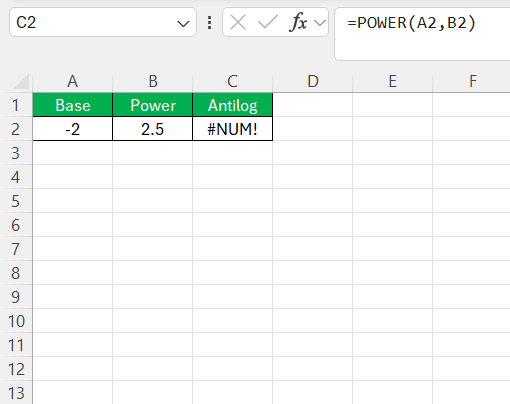Select empty cell D1
This screenshot has height=404, width=510.
(313, 105)
